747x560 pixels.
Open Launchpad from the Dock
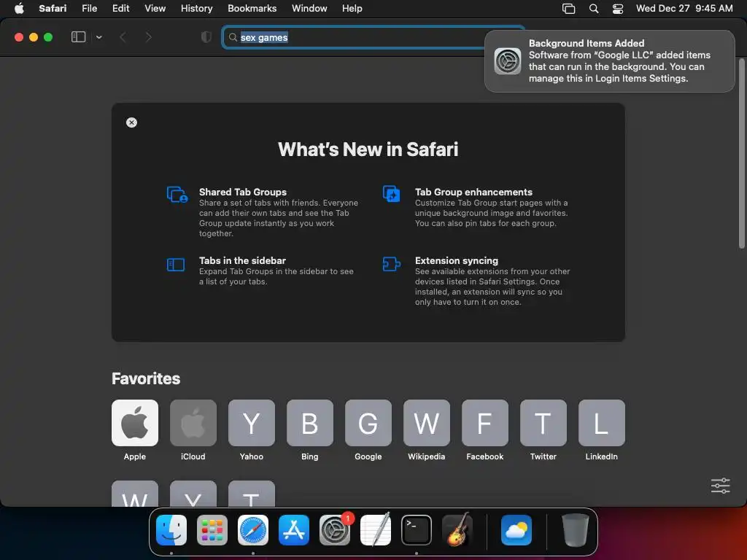point(212,530)
